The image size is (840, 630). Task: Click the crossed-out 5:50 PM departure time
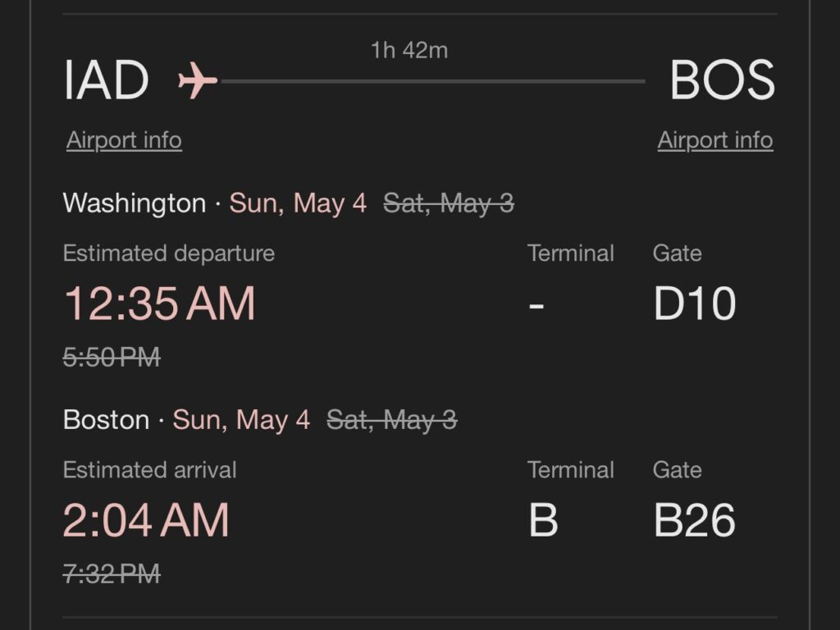112,357
